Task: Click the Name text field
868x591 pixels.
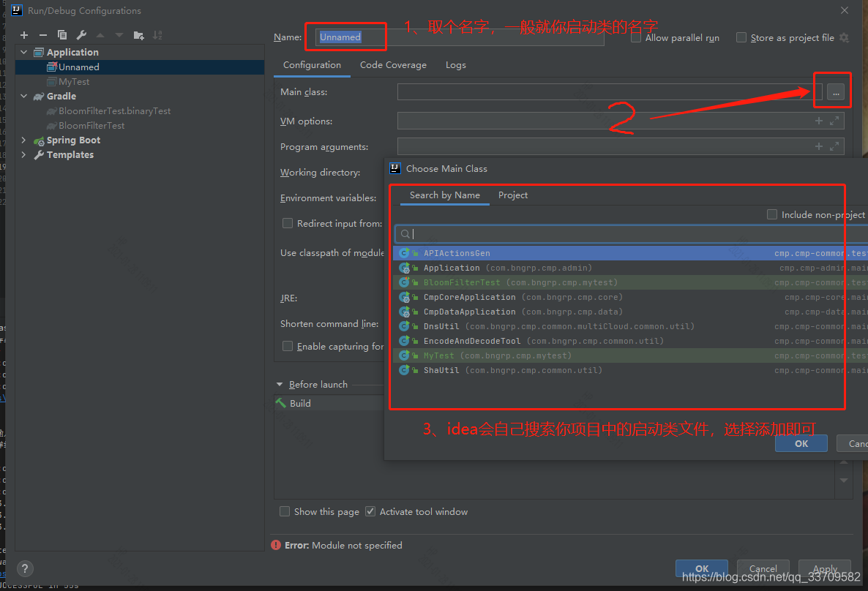Action: [x=460, y=37]
